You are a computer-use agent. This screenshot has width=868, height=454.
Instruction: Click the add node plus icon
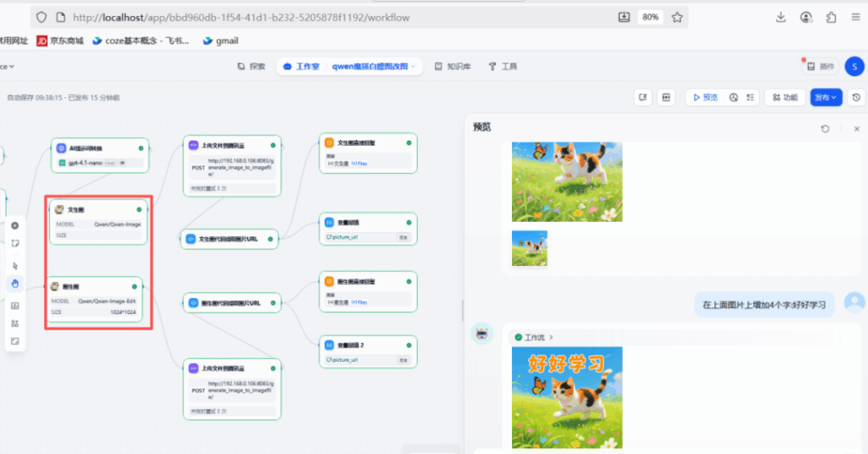click(15, 225)
